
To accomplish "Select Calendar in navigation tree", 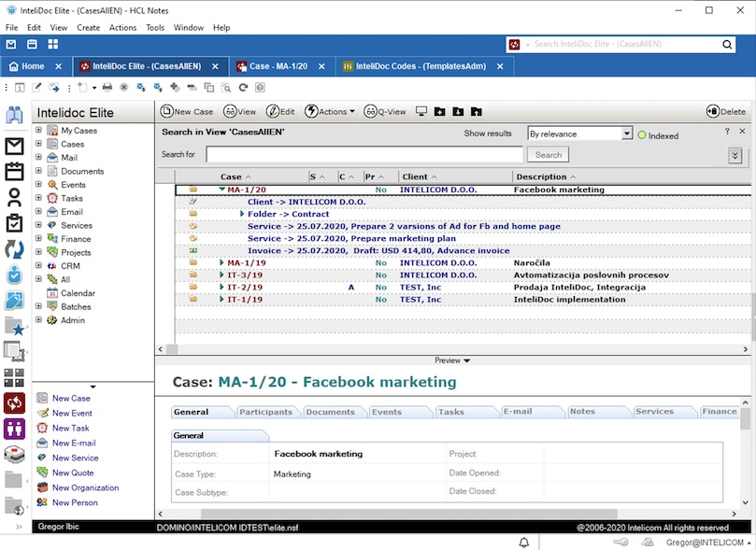I will (78, 293).
